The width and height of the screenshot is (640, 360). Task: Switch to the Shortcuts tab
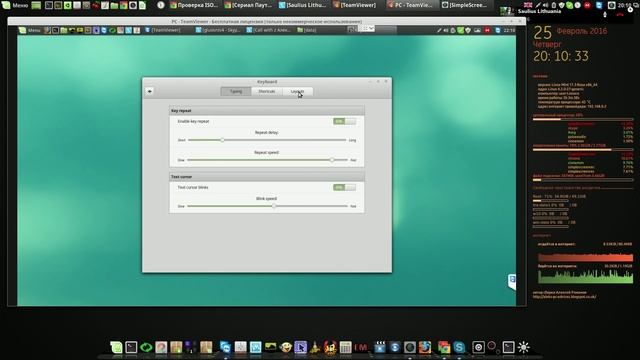[267, 91]
